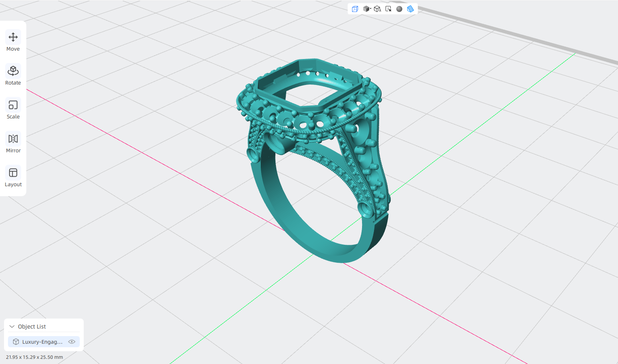Click the gray sphere shading icon
Screen dimensions: 618x364
tap(399, 9)
